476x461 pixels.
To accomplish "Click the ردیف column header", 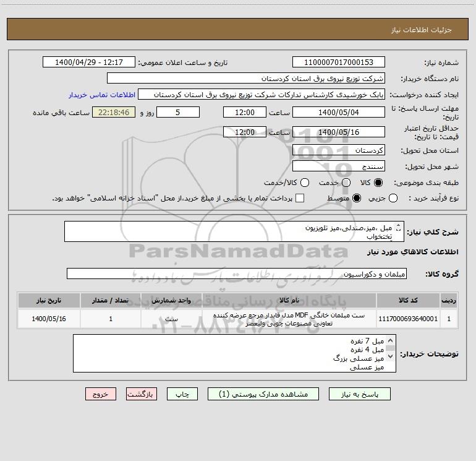I will pos(449,300).
